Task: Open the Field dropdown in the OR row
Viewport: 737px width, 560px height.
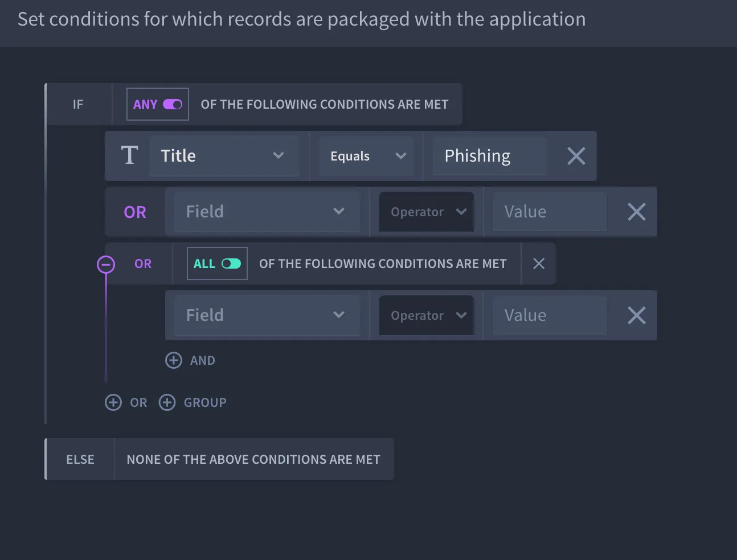Action: pos(267,212)
